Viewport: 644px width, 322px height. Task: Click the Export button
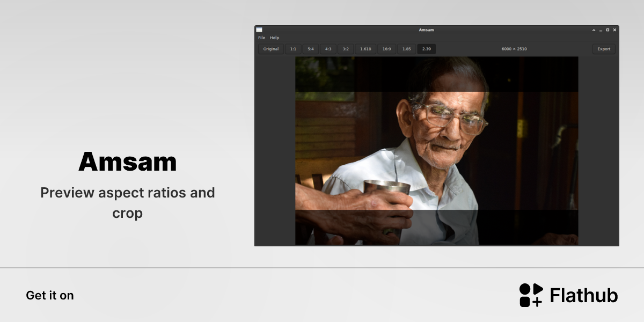(x=604, y=49)
